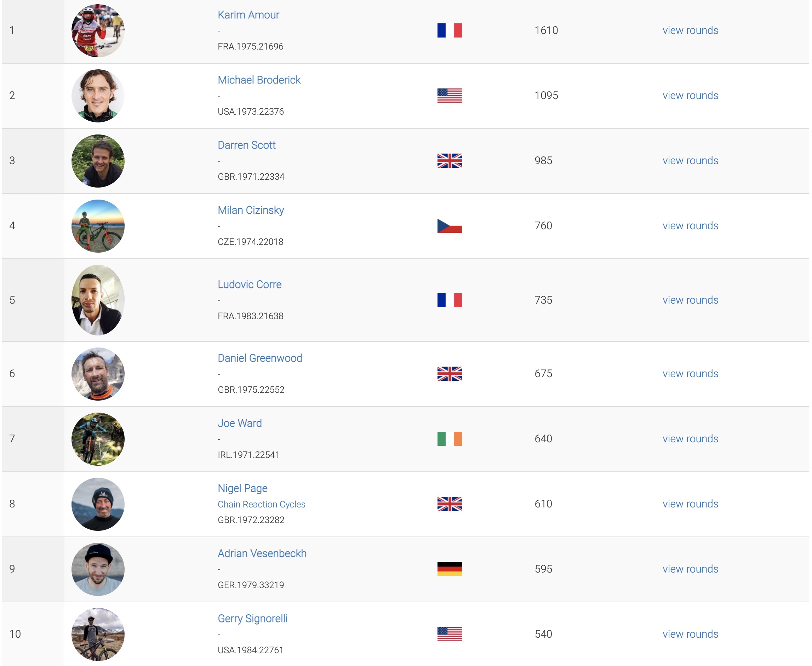Click Ludovic Corre's profile photo
Viewport: 812px width, 666px height.
tap(98, 300)
